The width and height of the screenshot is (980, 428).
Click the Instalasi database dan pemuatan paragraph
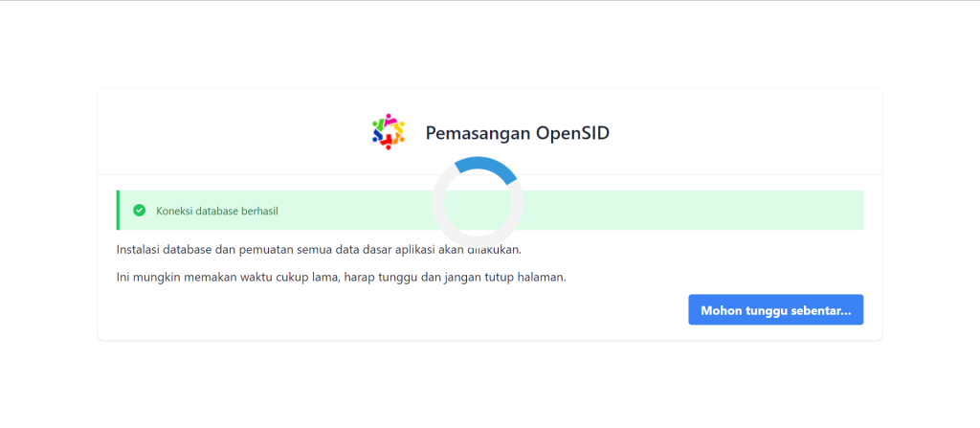[319, 250]
